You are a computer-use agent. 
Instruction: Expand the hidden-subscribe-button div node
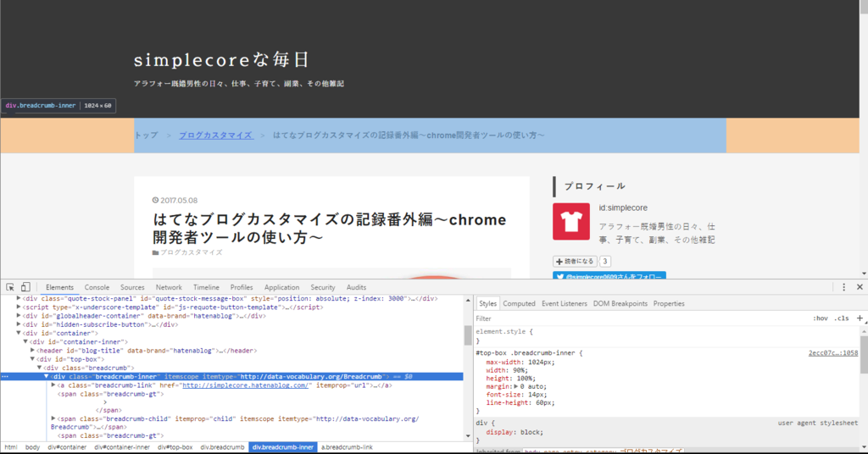point(19,324)
